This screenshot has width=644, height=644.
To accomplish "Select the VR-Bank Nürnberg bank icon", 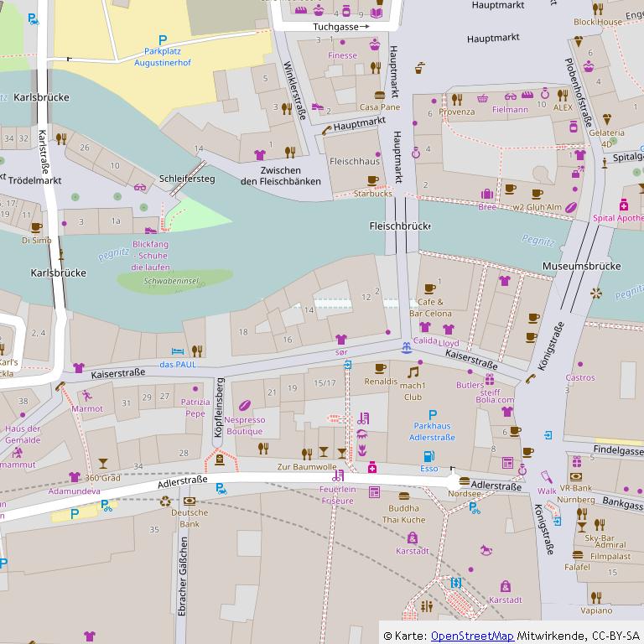I will pyautogui.click(x=576, y=476).
